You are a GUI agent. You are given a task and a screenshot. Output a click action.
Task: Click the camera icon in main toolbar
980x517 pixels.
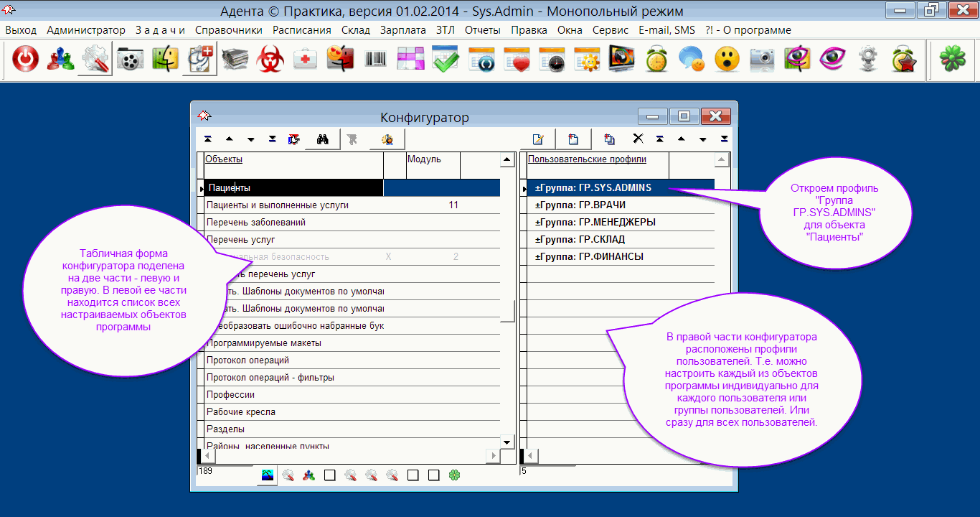click(761, 60)
